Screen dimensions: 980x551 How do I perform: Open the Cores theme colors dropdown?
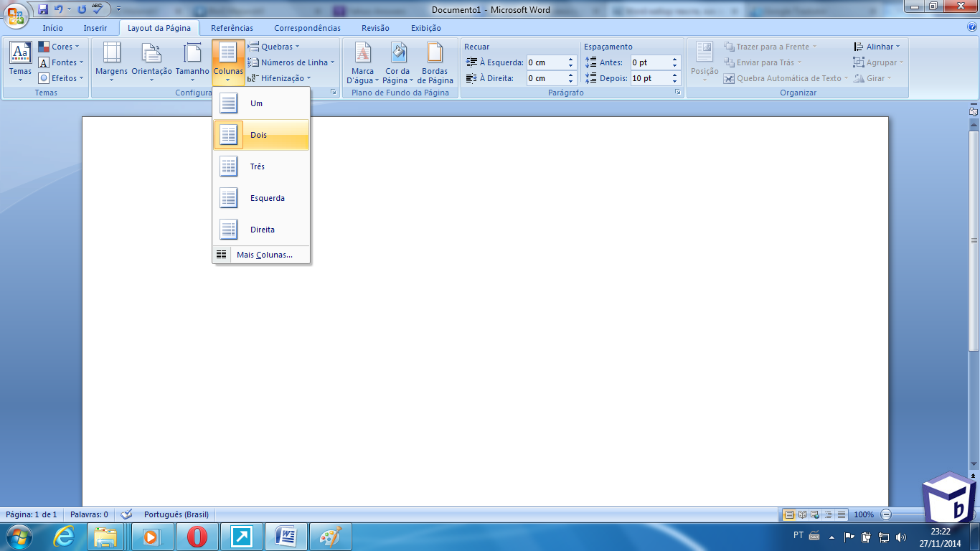coord(59,47)
